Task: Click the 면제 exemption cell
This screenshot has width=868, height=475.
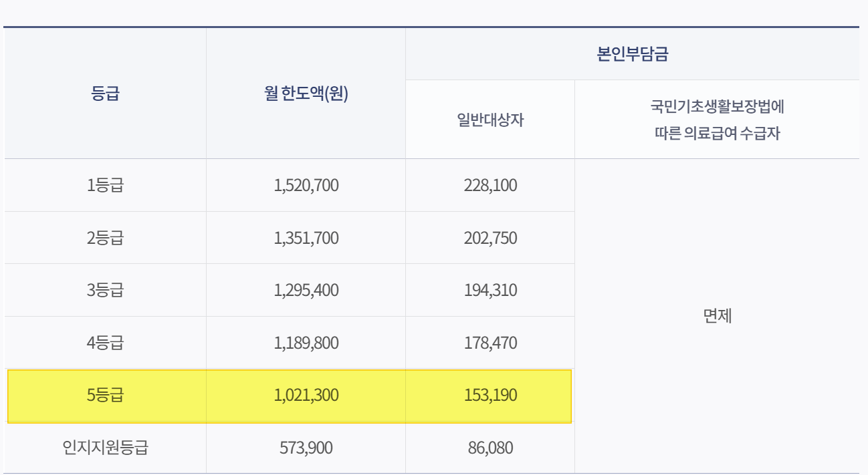Action: [x=718, y=316]
